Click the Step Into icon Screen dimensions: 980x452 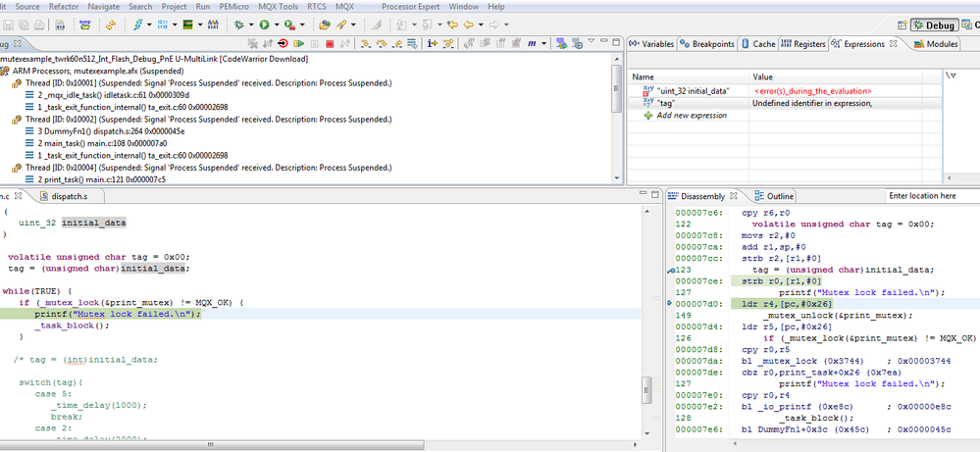pos(366,44)
